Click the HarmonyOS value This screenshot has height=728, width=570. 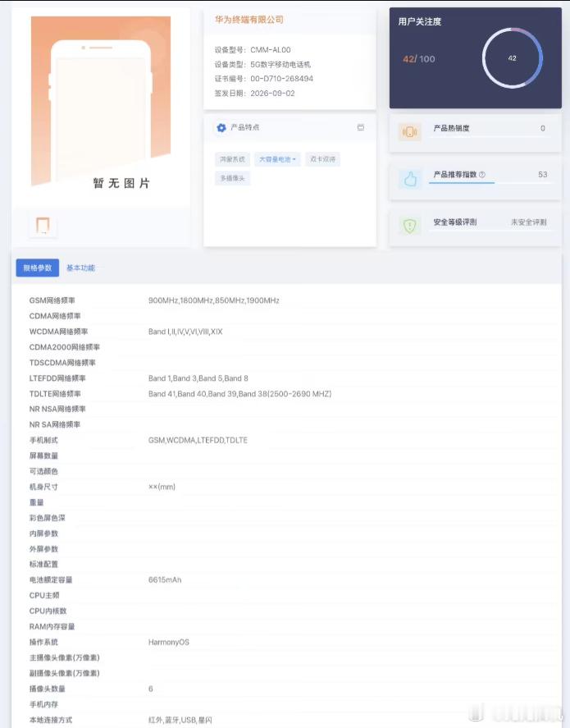[169, 642]
